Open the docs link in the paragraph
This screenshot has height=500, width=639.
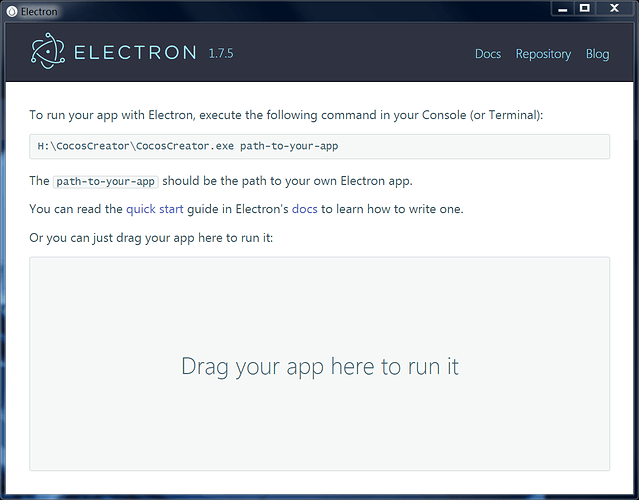tap(304, 209)
